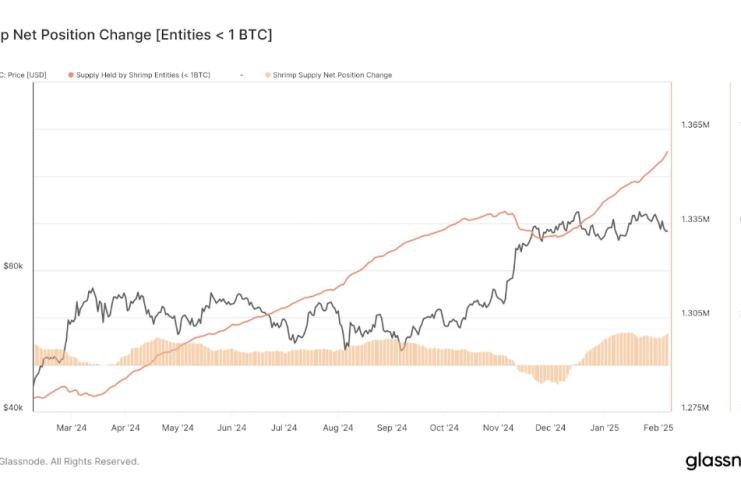Click the $40k price axis label
Image resolution: width=741 pixels, height=486 pixels.
click(14, 408)
